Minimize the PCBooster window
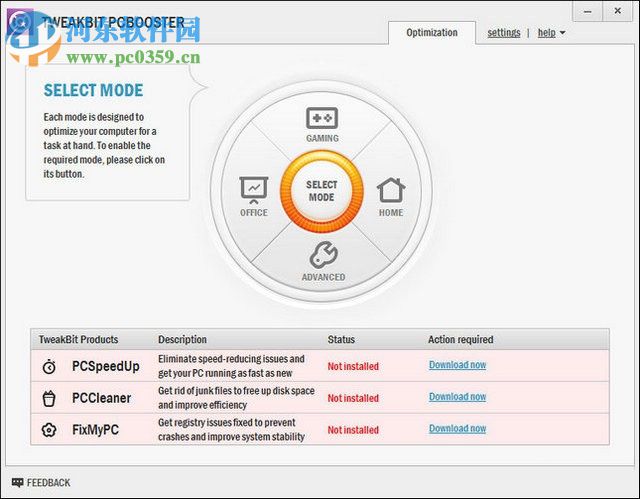 [x=587, y=11]
